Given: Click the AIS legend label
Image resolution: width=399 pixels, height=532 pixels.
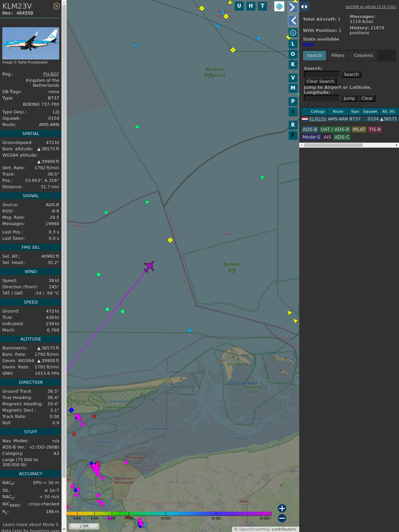Looking at the screenshot, I should 328,137.
